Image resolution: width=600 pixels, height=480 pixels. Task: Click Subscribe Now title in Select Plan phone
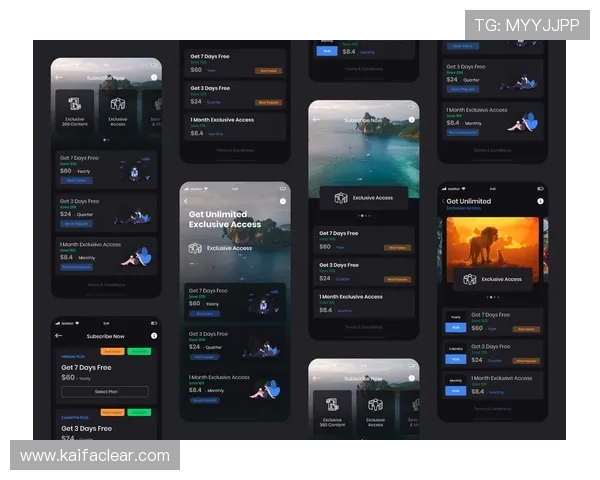105,336
